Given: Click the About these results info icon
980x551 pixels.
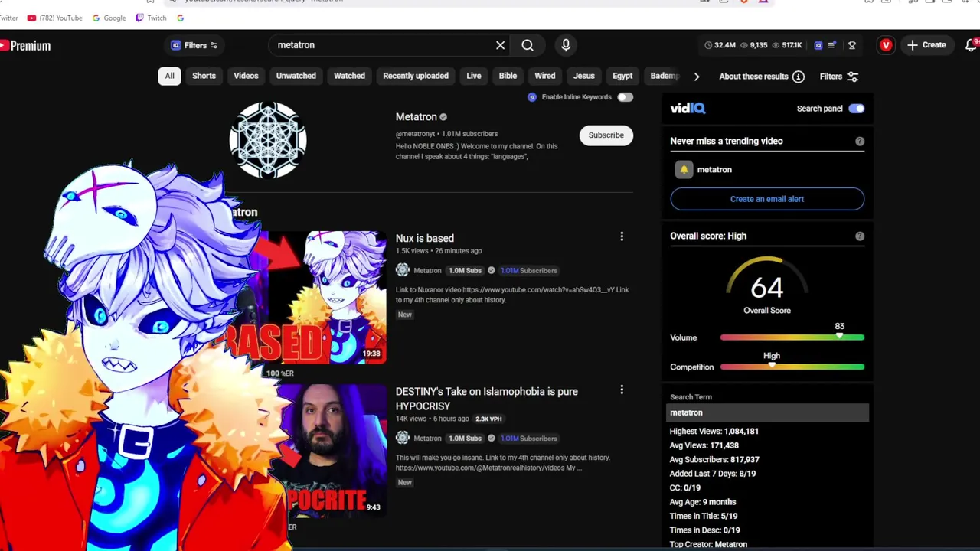Looking at the screenshot, I should coord(799,77).
